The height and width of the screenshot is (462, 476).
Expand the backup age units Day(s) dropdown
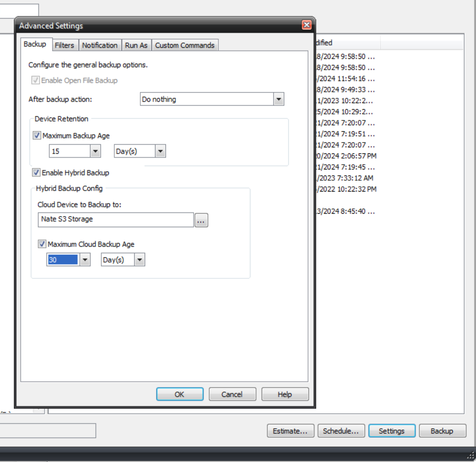160,151
